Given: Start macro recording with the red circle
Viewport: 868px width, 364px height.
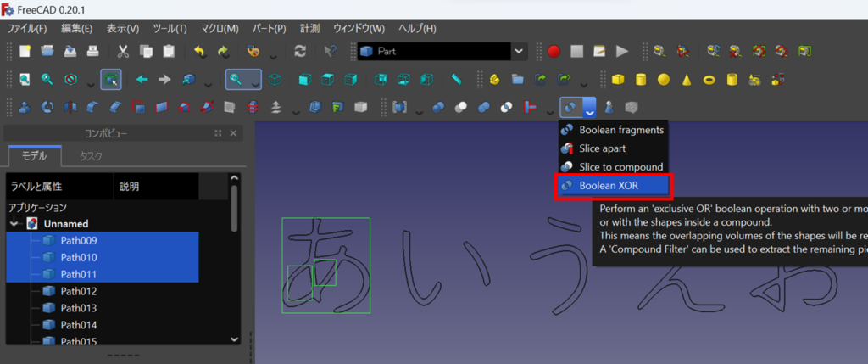Looking at the screenshot, I should pos(554,52).
